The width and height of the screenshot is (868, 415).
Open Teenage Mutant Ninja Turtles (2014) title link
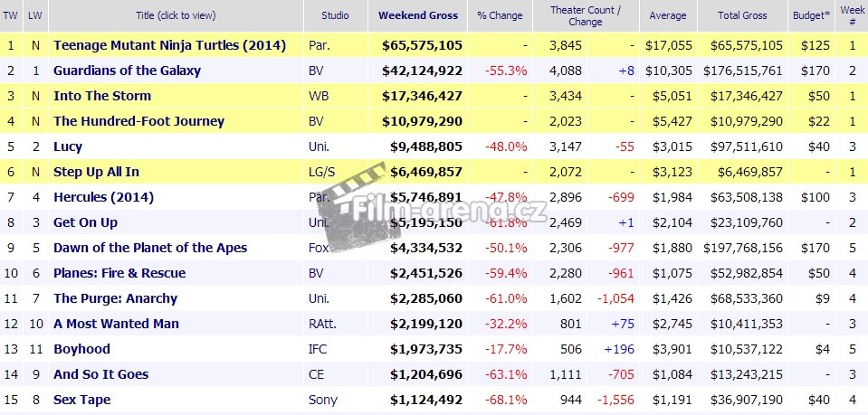(x=169, y=45)
